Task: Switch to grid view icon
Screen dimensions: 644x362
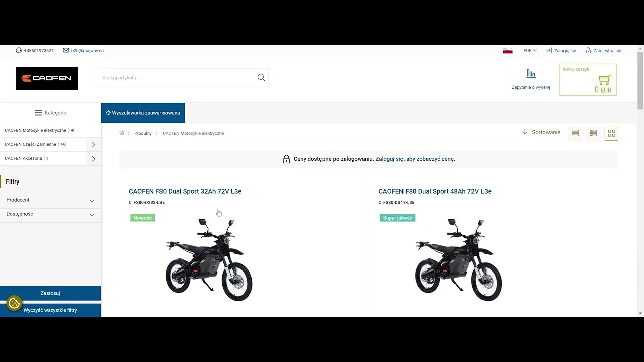Action: [611, 133]
